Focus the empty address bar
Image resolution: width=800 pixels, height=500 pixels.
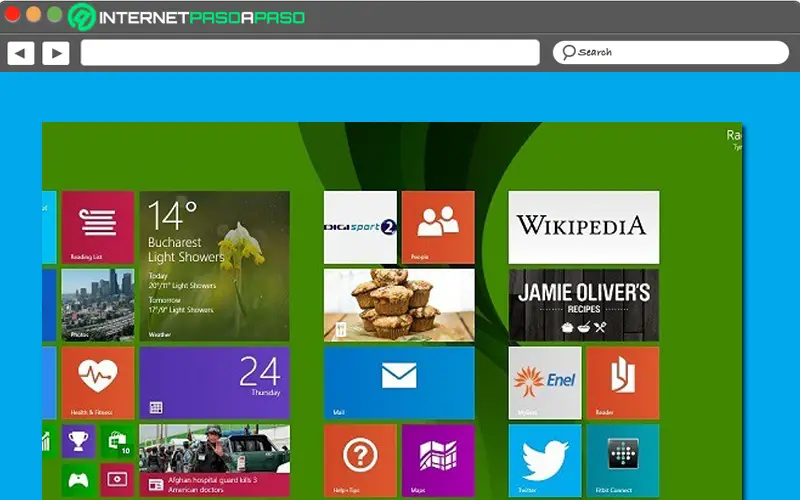point(310,53)
